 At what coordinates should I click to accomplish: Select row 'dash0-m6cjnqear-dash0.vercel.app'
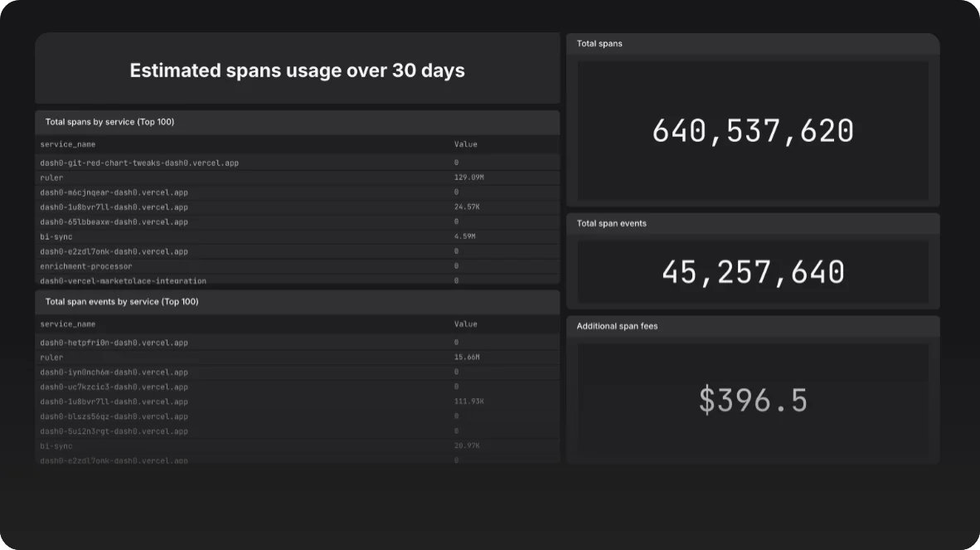[298, 192]
